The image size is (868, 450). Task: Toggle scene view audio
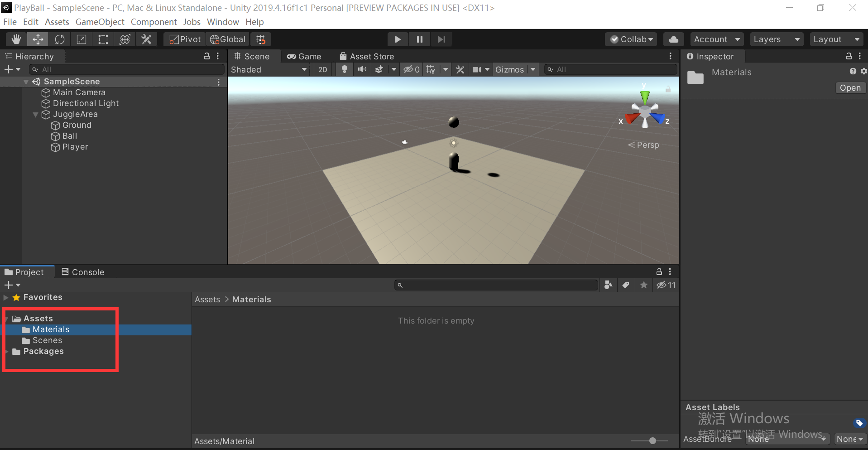(x=361, y=69)
